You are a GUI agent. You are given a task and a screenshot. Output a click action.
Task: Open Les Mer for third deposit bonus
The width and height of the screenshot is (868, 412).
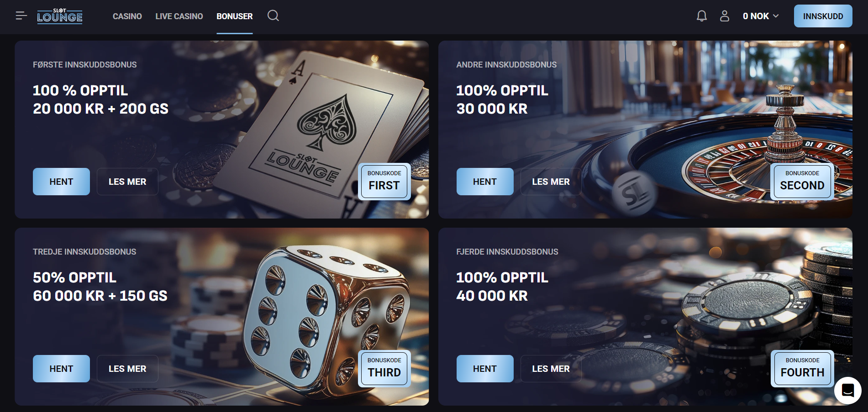coord(127,369)
